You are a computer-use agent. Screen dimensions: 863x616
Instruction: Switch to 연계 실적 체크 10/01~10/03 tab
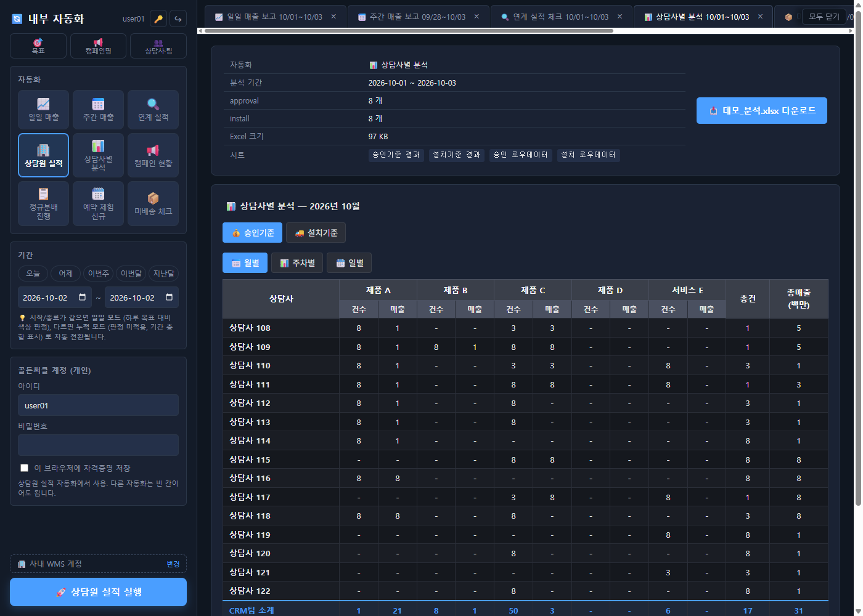click(562, 17)
